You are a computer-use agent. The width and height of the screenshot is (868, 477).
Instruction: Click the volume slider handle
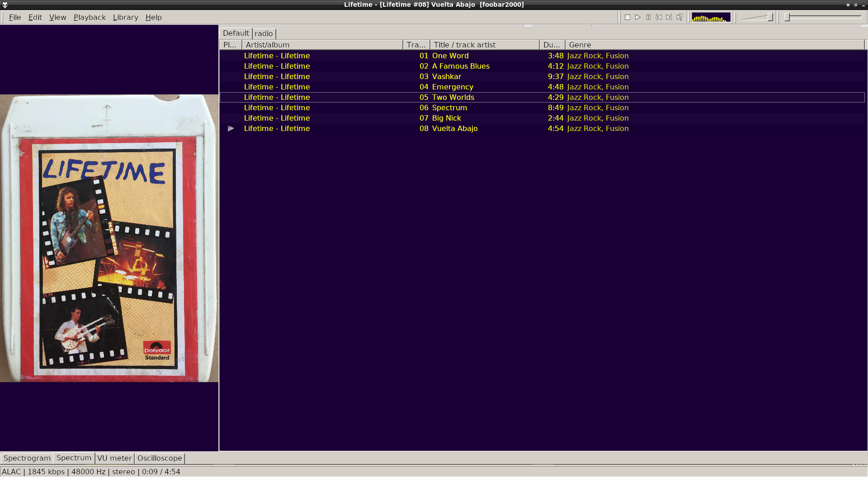[770, 17]
